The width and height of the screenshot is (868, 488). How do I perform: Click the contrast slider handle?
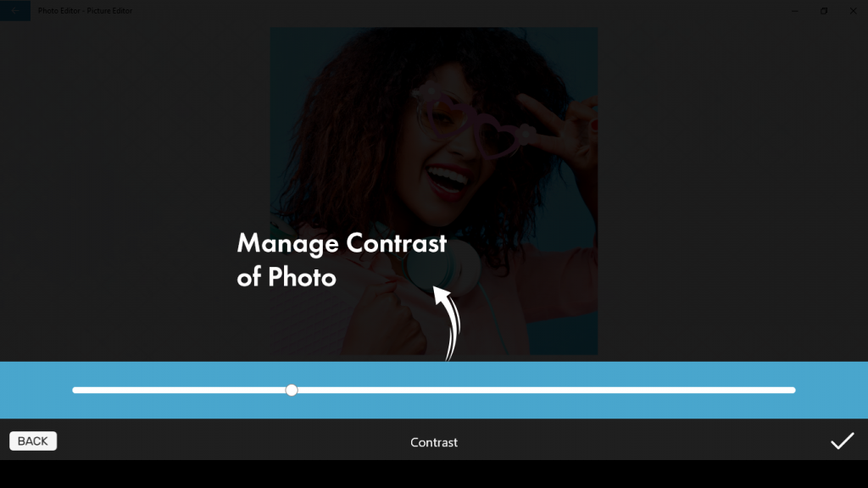pos(292,390)
